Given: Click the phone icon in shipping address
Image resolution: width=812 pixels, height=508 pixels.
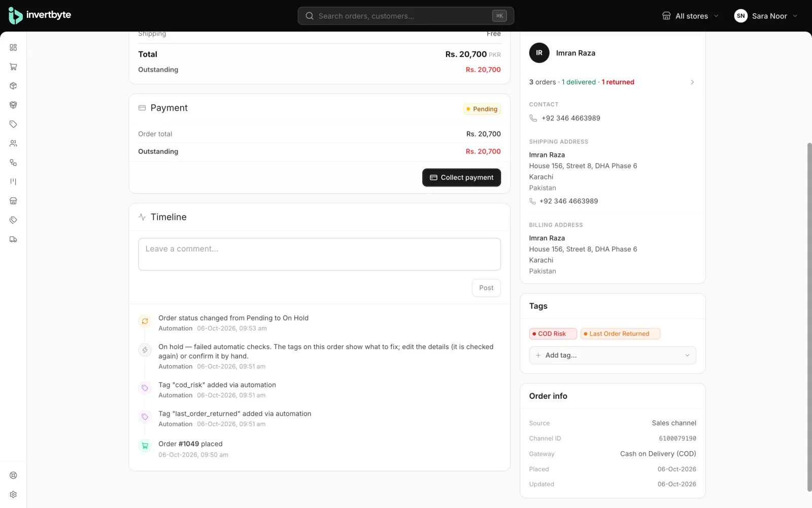Looking at the screenshot, I should 532,201.
